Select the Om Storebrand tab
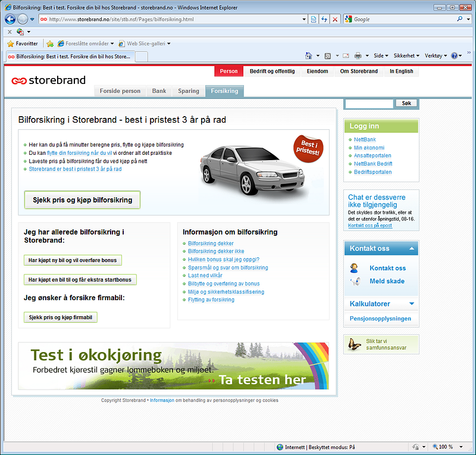Image resolution: width=476 pixels, height=455 pixels. [x=359, y=71]
